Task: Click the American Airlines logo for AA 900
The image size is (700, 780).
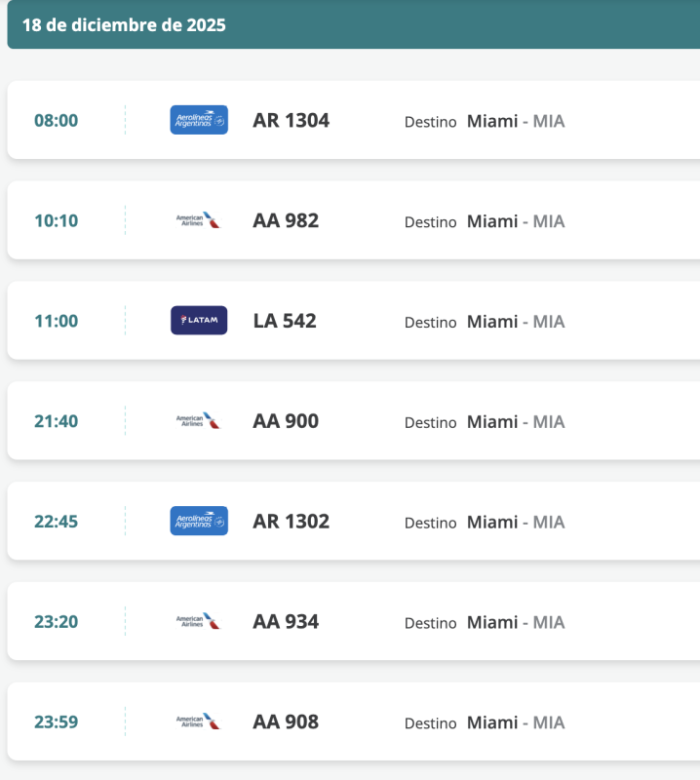Action: pyautogui.click(x=199, y=421)
